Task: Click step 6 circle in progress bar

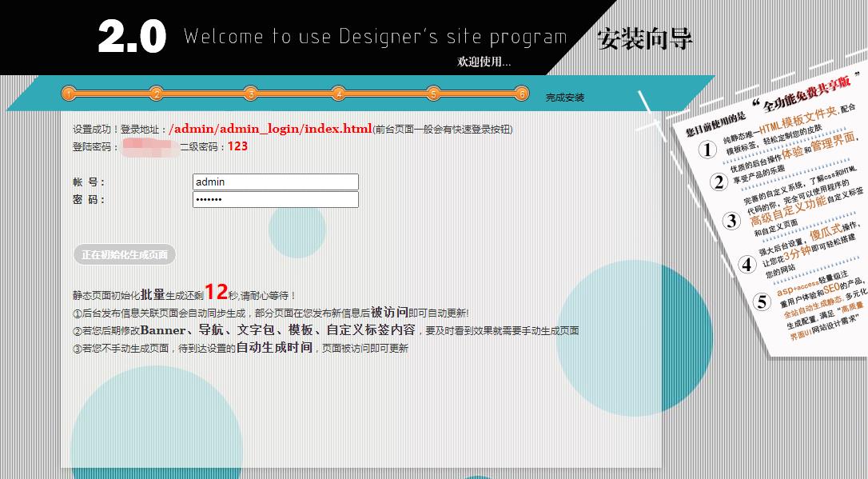Action: tap(521, 94)
